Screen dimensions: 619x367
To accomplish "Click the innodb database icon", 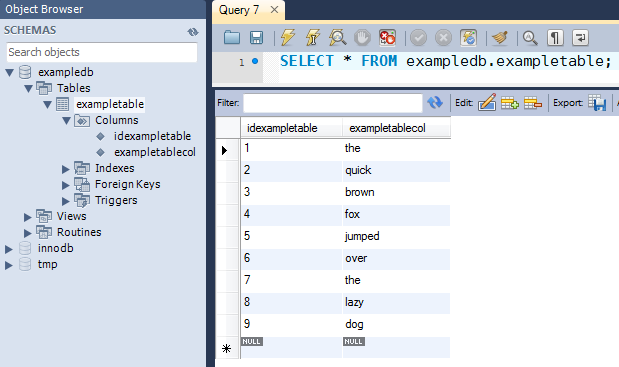I will pyautogui.click(x=25, y=248).
